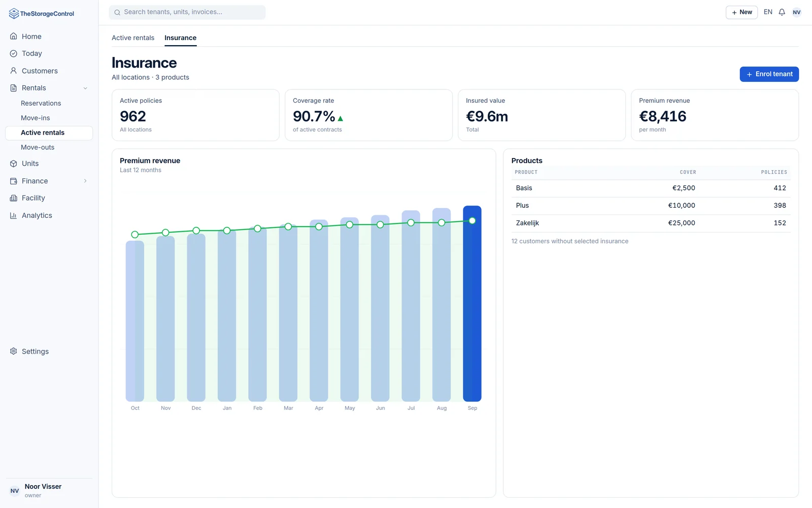This screenshot has height=508, width=812.
Task: Click the Zakelijk product row
Action: [x=651, y=223]
